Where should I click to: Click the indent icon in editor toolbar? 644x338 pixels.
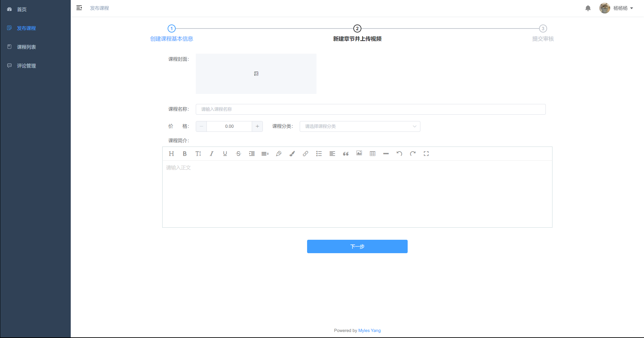pyautogui.click(x=252, y=154)
